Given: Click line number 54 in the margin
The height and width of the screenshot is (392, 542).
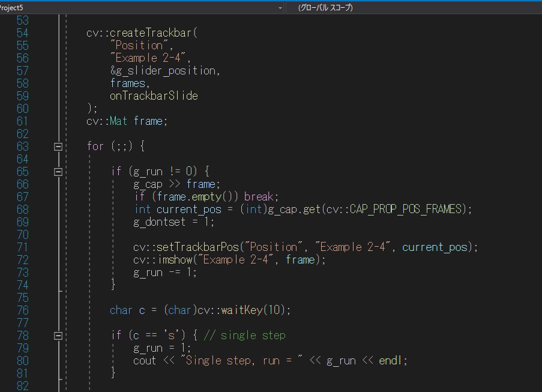Looking at the screenshot, I should click(x=22, y=33).
